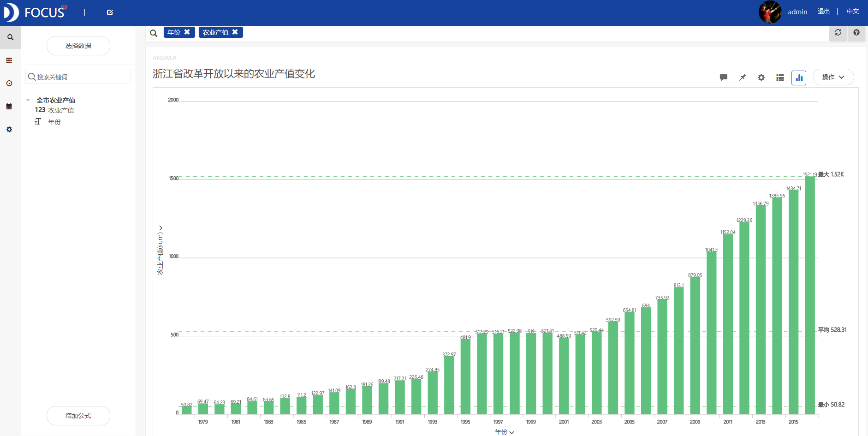Click the admin username
Image resolution: width=868 pixels, height=436 pixels.
[x=797, y=12]
